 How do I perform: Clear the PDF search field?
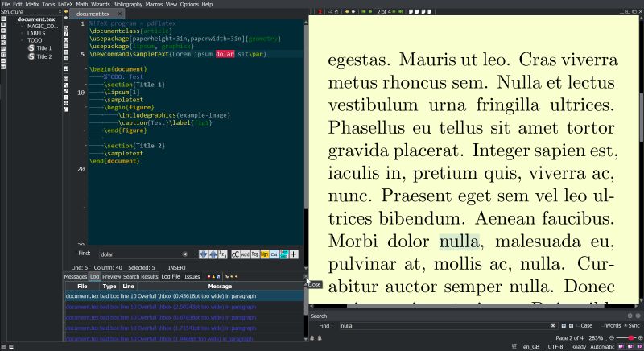pos(553,326)
